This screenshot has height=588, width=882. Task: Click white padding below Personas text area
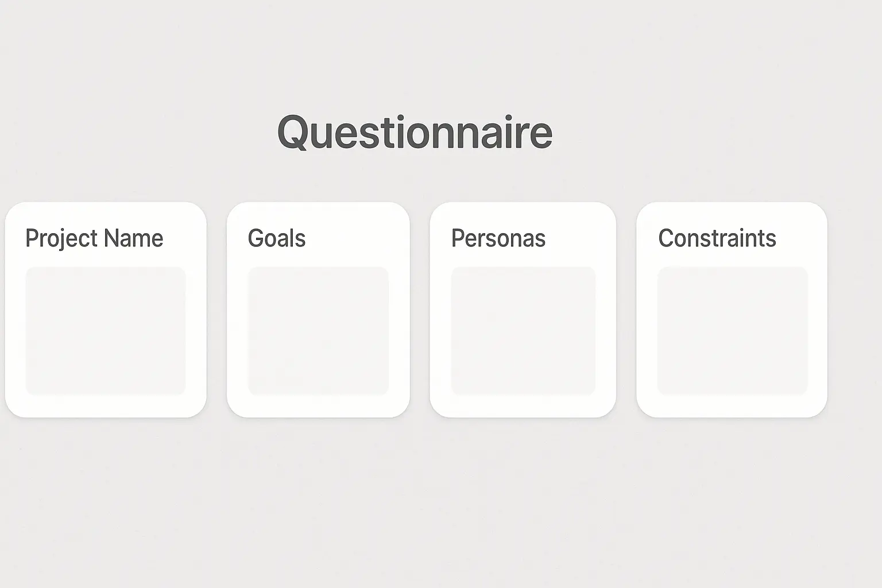523,407
